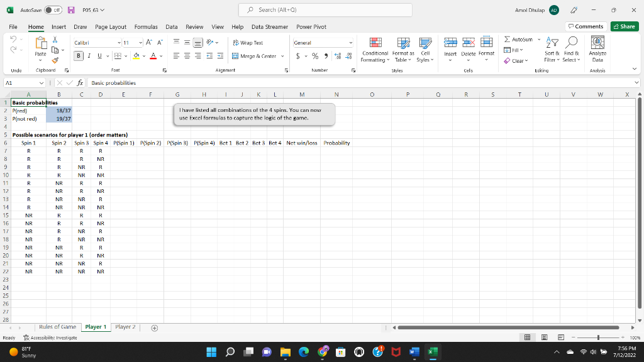Open Format as Table gallery
Image resolution: width=644 pixels, height=362 pixels.
(x=403, y=50)
